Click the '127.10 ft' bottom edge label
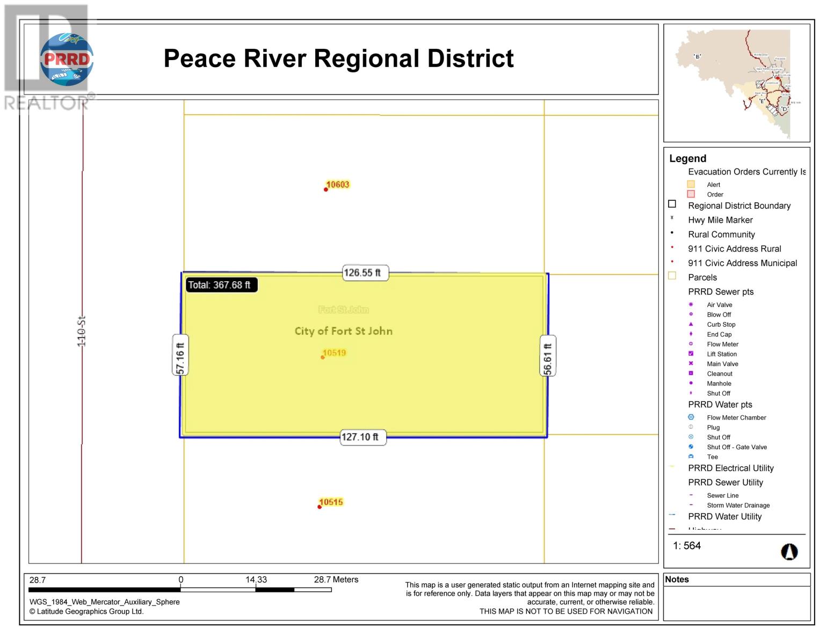The width and height of the screenshot is (834, 644). 363,437
